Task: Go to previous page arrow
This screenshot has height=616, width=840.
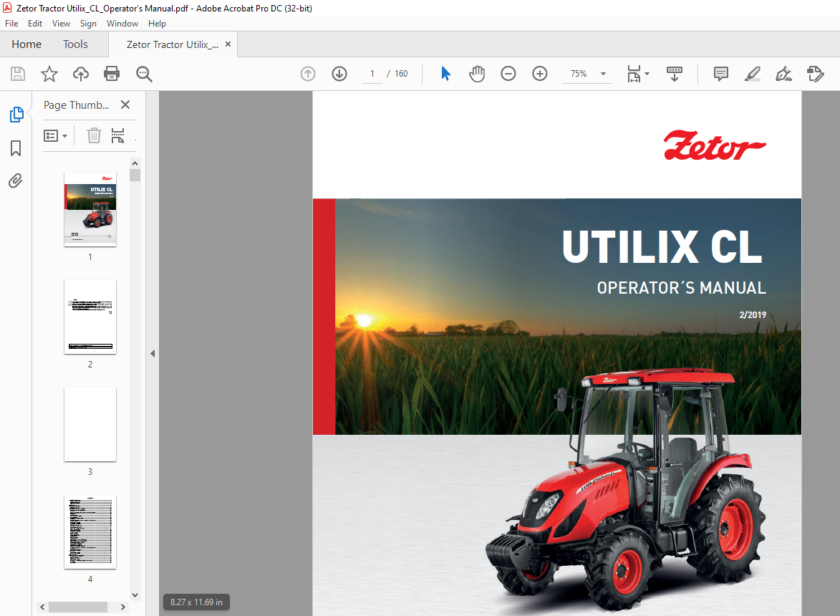Action: tap(308, 74)
